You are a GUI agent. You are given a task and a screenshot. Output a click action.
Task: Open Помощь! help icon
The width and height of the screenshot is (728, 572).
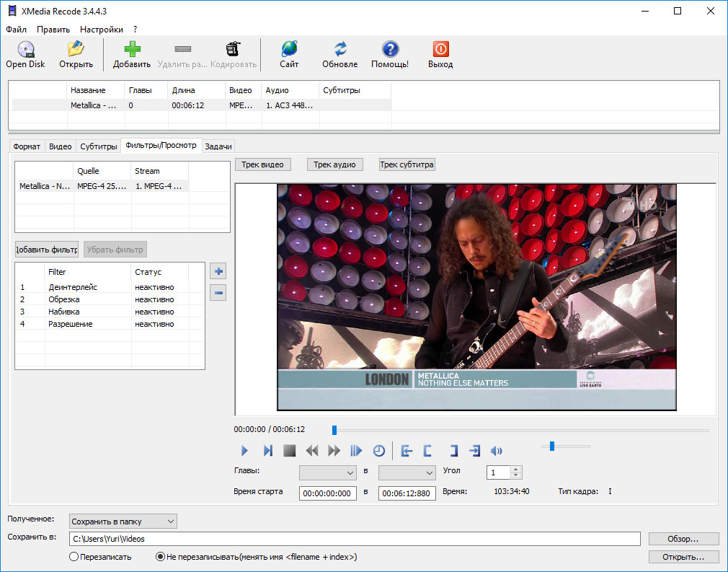[x=390, y=50]
